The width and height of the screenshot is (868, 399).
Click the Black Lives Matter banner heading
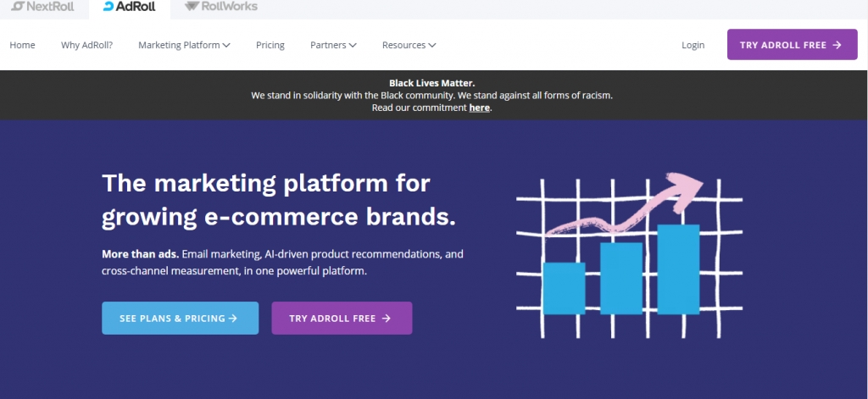click(x=431, y=83)
